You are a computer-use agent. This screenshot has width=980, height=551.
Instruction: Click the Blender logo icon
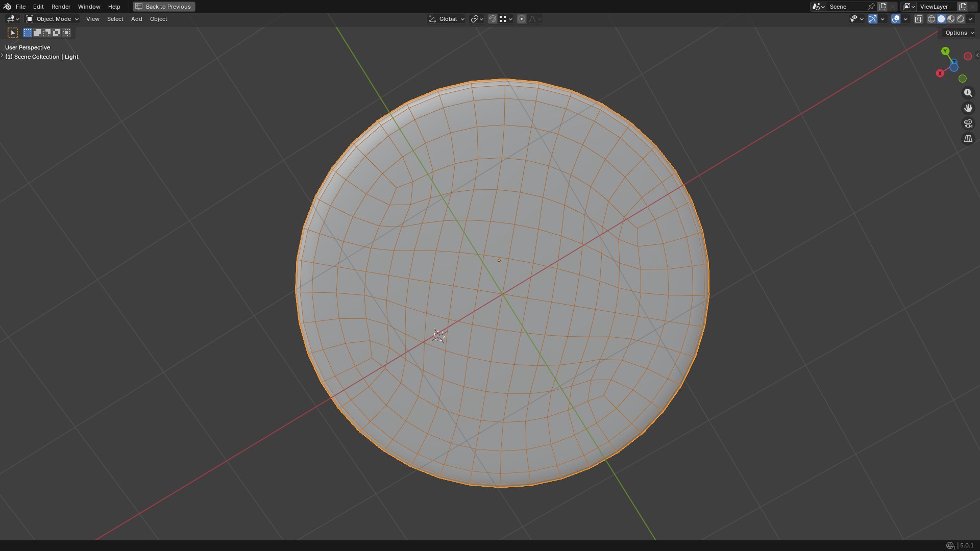coord(7,7)
